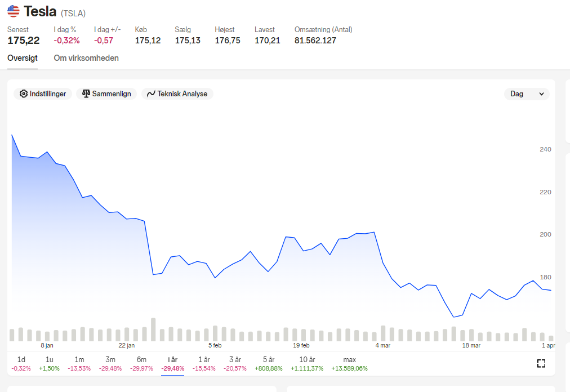Select the max time range
This screenshot has width=570, height=392.
tap(349, 364)
